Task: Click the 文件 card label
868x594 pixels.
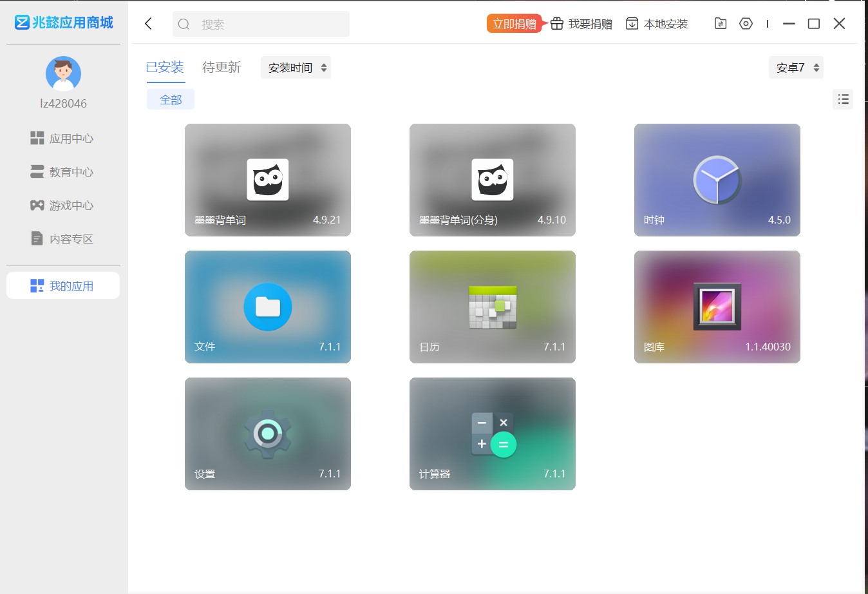Action: click(205, 347)
